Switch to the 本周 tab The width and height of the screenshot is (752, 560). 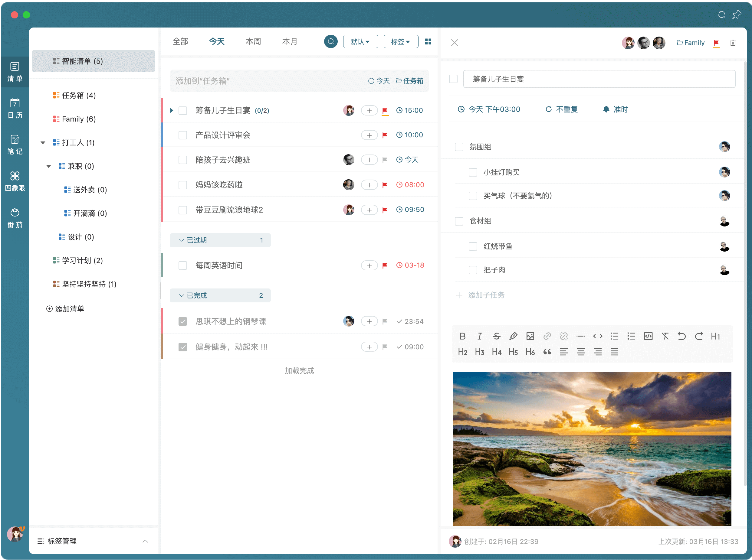coord(253,41)
